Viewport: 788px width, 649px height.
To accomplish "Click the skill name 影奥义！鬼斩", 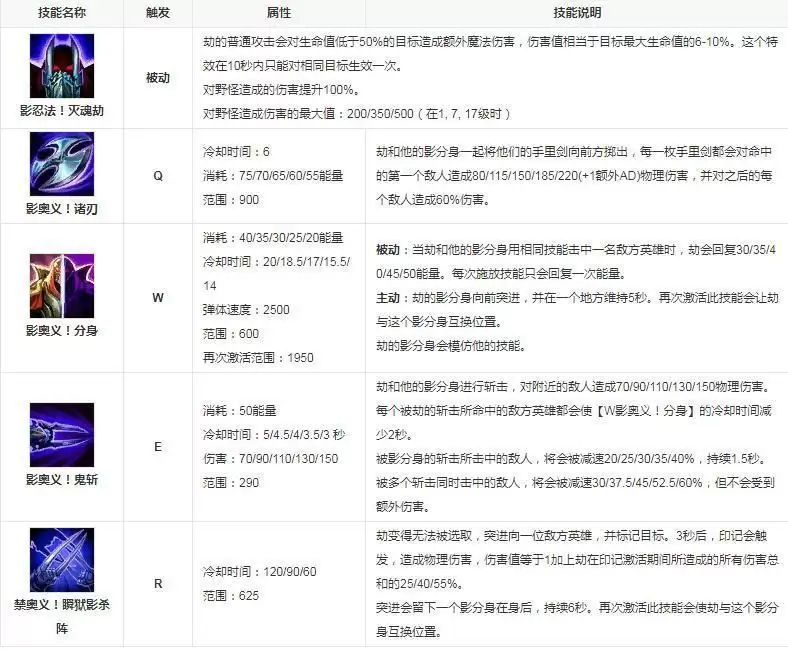I will 62,480.
